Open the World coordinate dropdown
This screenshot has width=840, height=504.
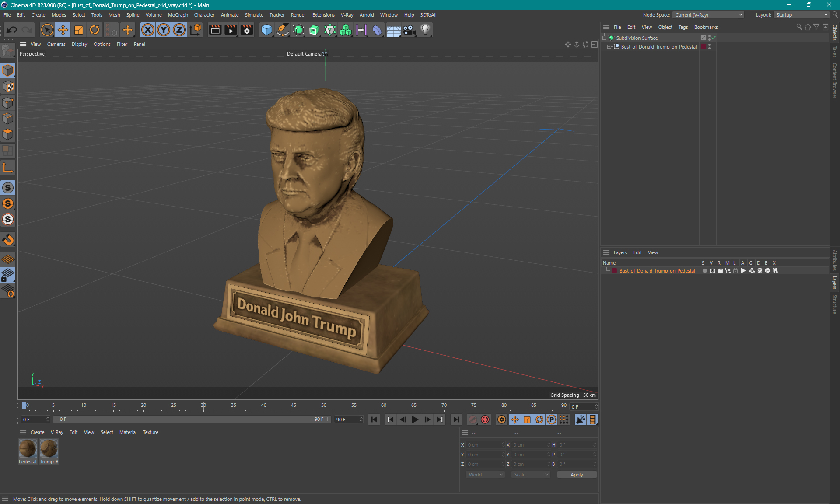pyautogui.click(x=485, y=475)
